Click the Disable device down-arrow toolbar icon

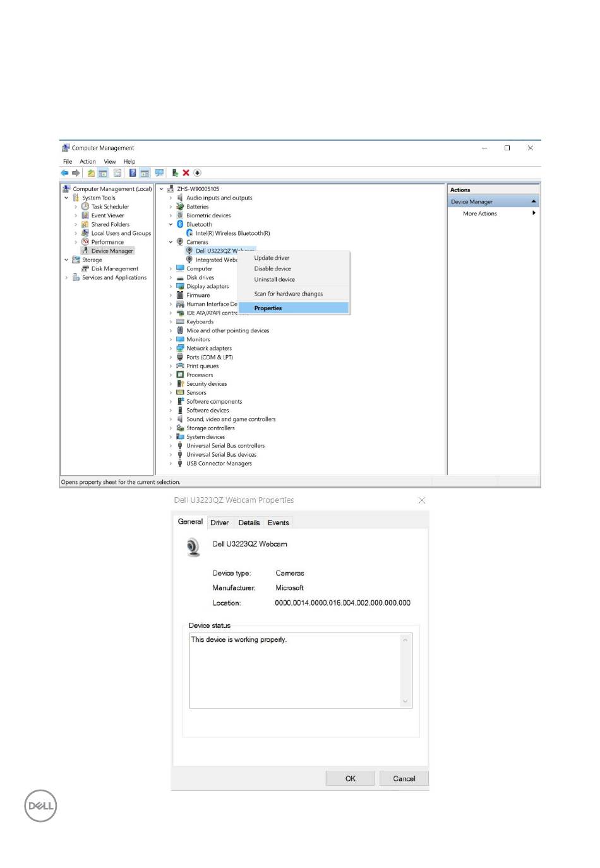tap(197, 172)
